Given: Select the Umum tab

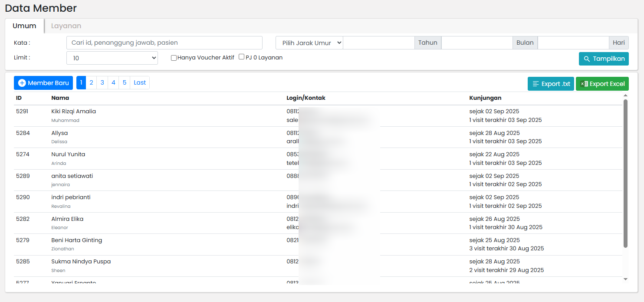Looking at the screenshot, I should [x=24, y=26].
